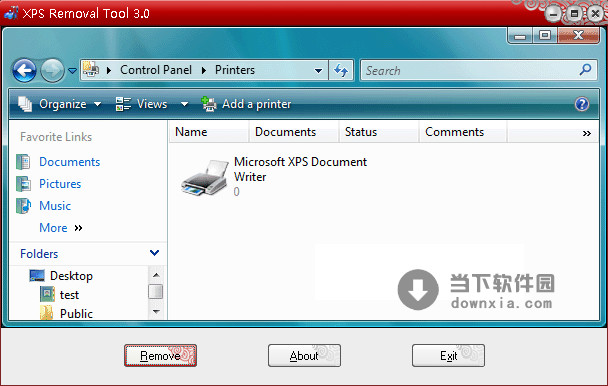
Task: Click the Views layout icon
Action: (x=123, y=104)
